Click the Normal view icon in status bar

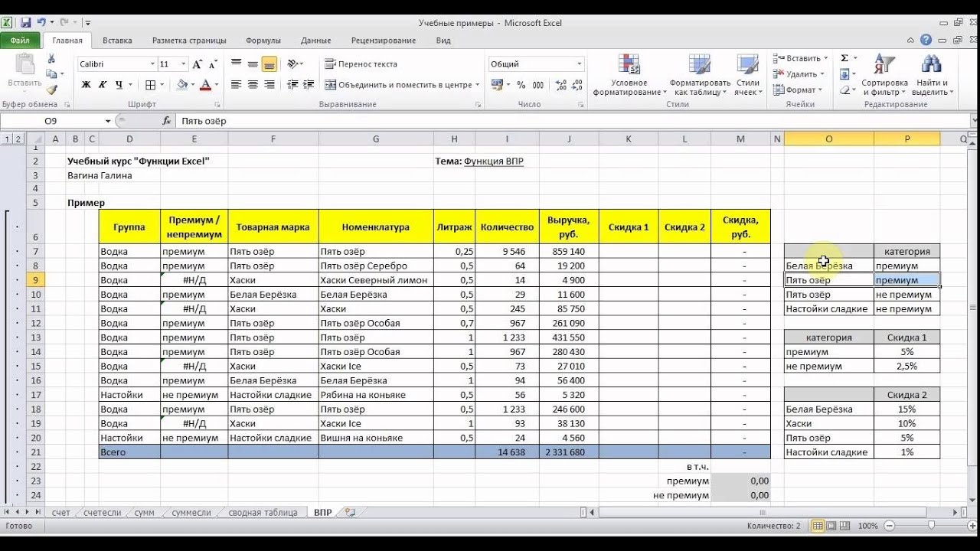pyautogui.click(x=818, y=526)
